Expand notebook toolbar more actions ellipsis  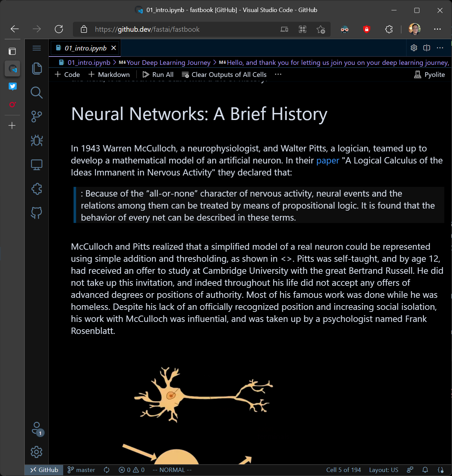click(x=278, y=74)
